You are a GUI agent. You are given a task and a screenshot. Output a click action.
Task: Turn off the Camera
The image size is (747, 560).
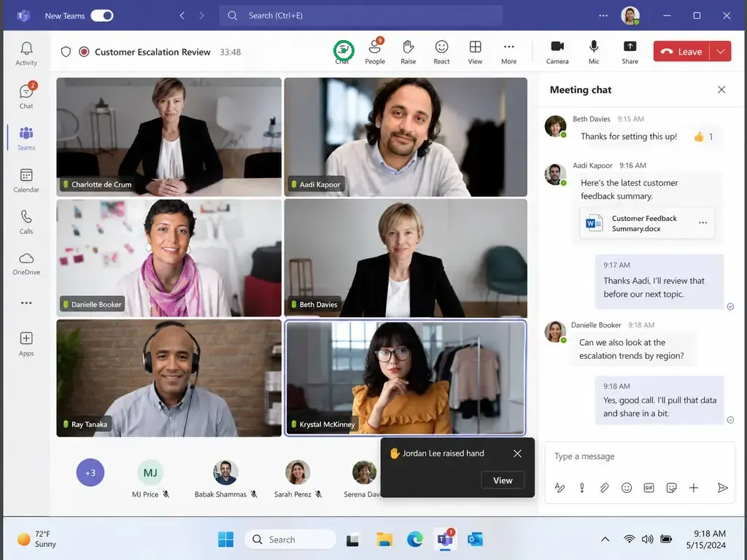coord(557,52)
